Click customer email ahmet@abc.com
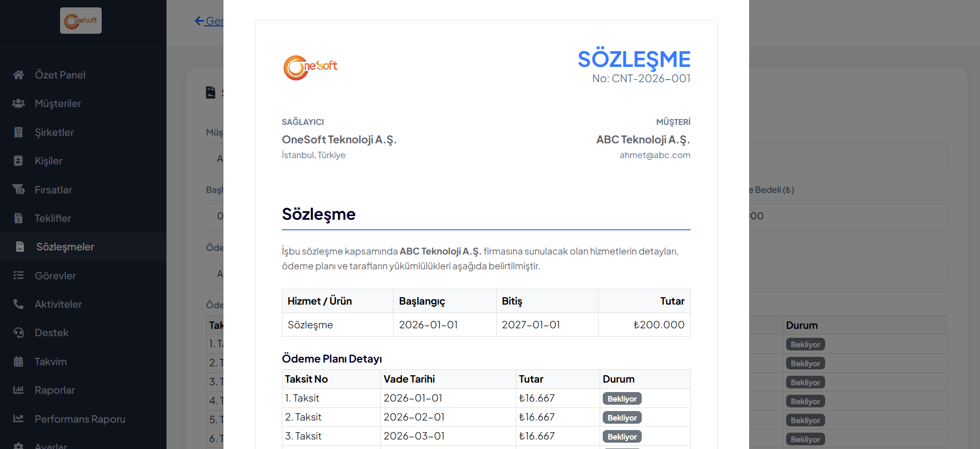980x449 pixels. coord(655,155)
